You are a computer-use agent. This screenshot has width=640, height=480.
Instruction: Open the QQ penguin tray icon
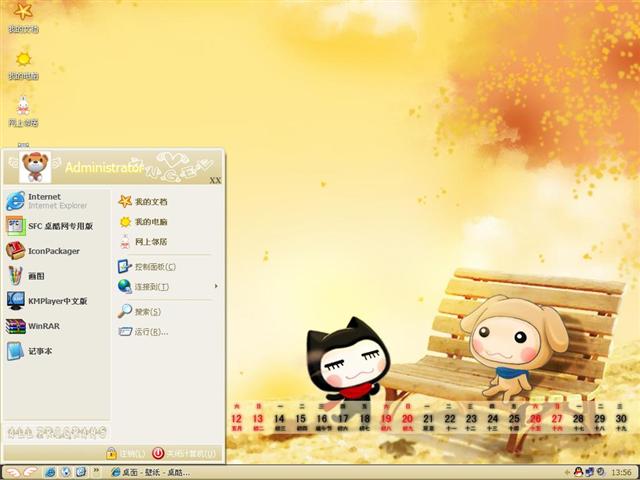point(578,472)
